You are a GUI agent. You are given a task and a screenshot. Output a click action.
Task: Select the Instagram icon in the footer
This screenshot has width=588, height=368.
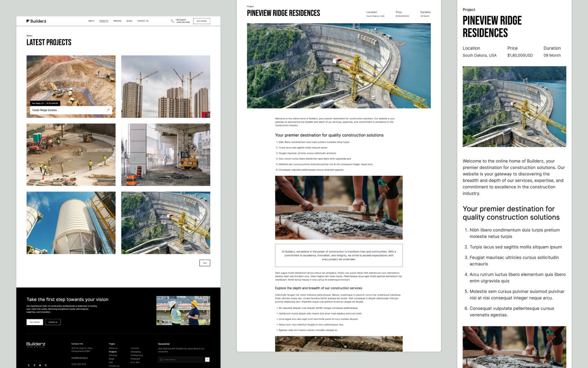click(45, 365)
